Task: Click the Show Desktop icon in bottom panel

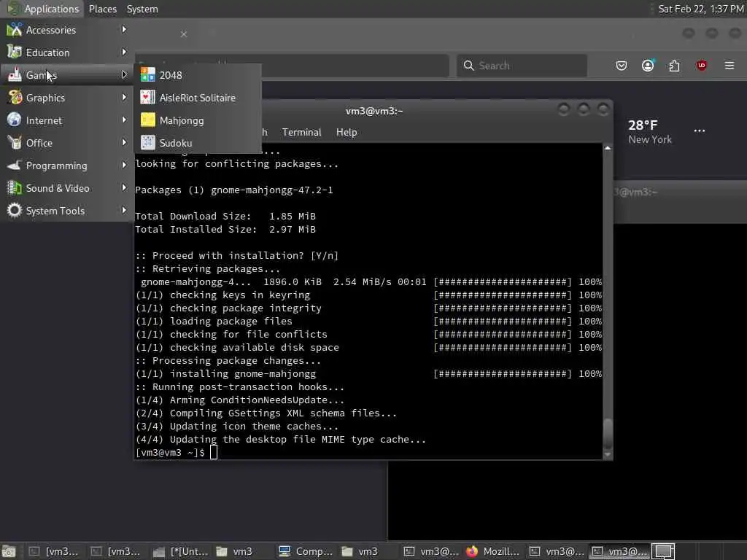Action: (9, 551)
